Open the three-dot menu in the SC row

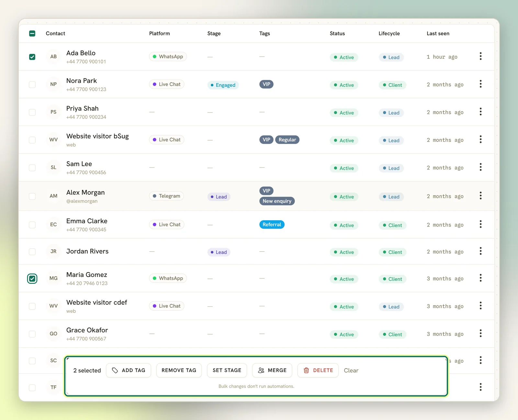[480, 360]
